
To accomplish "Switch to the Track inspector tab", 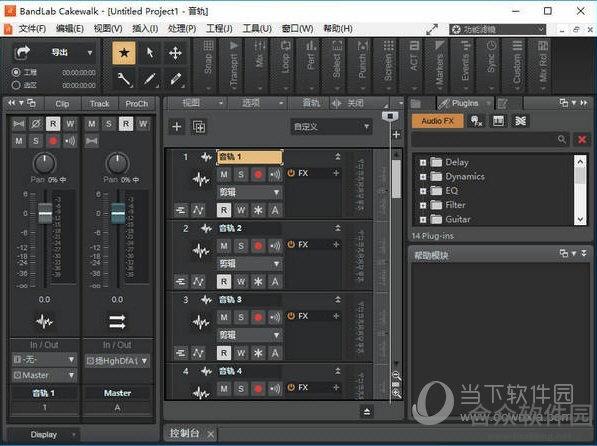I will coord(100,104).
